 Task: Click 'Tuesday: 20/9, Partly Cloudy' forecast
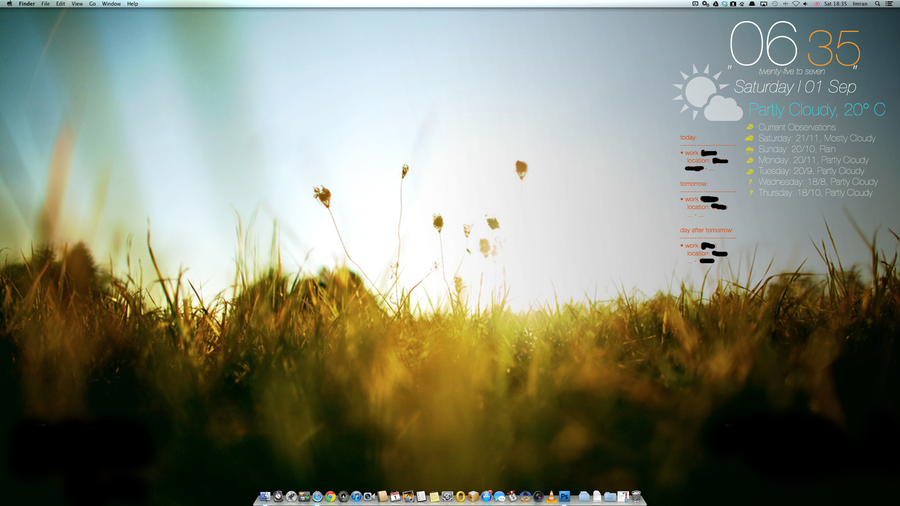click(811, 171)
